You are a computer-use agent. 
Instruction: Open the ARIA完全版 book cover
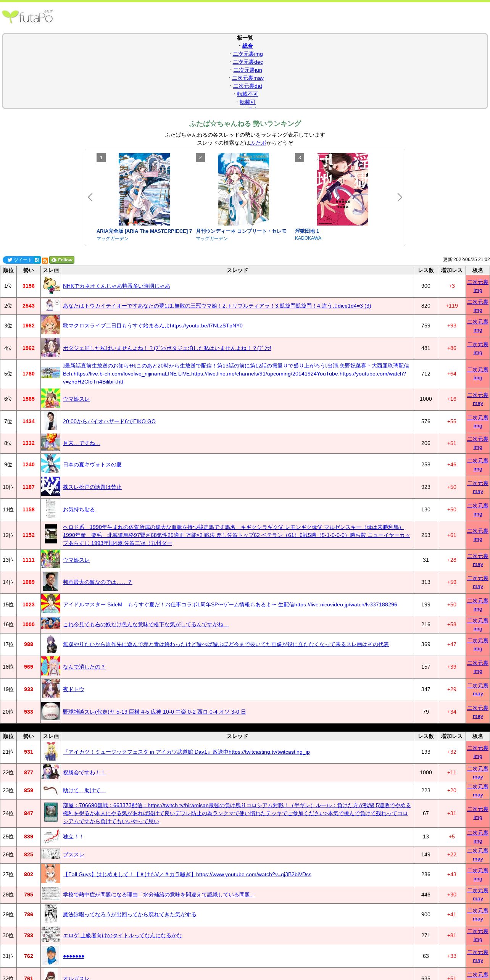coord(144,189)
